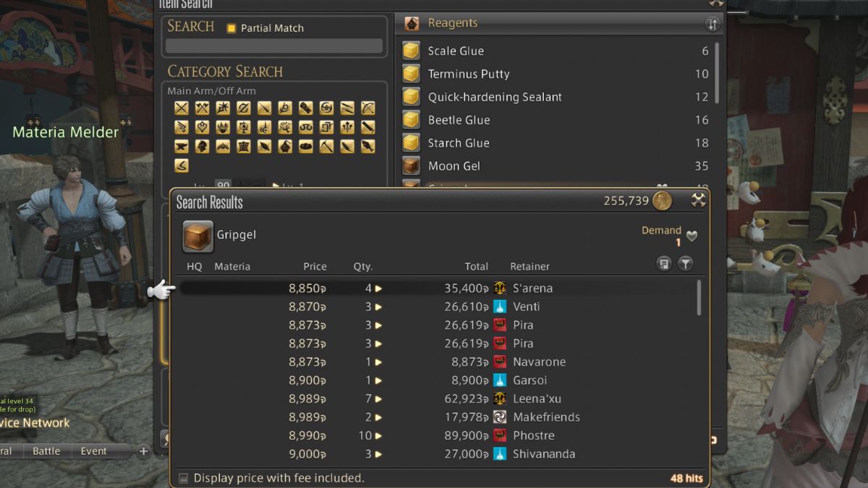The height and width of the screenshot is (488, 868).
Task: Pick the pickaxe Miner's tools category icon
Action: [327, 147]
